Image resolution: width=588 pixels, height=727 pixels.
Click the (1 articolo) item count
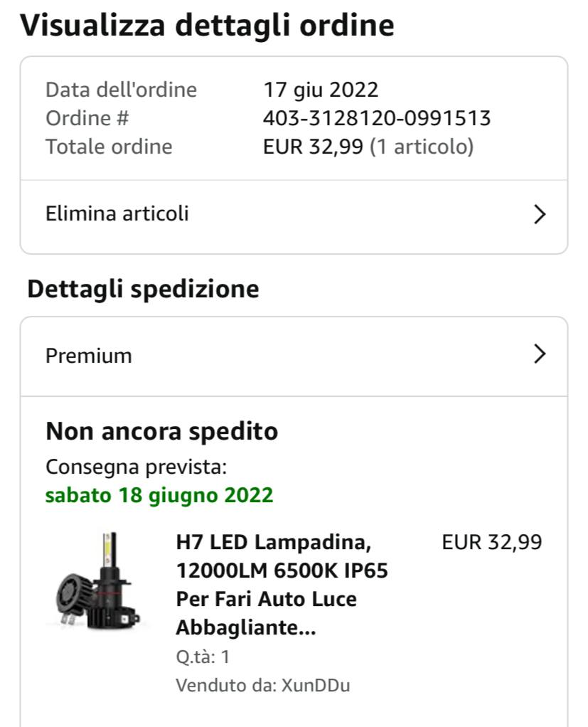422,147
